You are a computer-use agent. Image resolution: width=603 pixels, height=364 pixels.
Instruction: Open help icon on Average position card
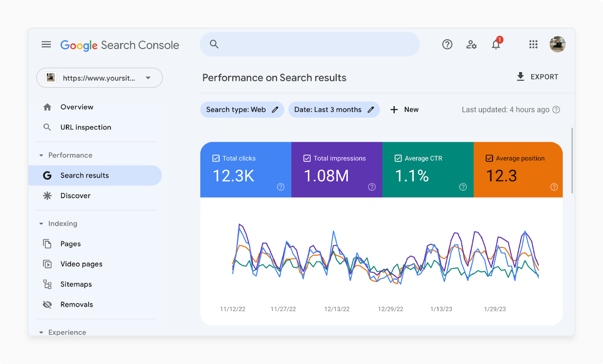(x=554, y=187)
